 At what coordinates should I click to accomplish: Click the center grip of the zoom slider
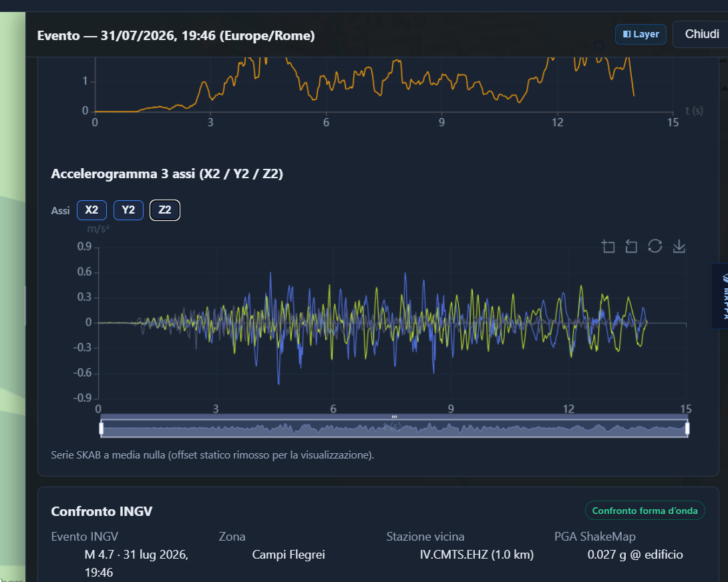coord(394,416)
